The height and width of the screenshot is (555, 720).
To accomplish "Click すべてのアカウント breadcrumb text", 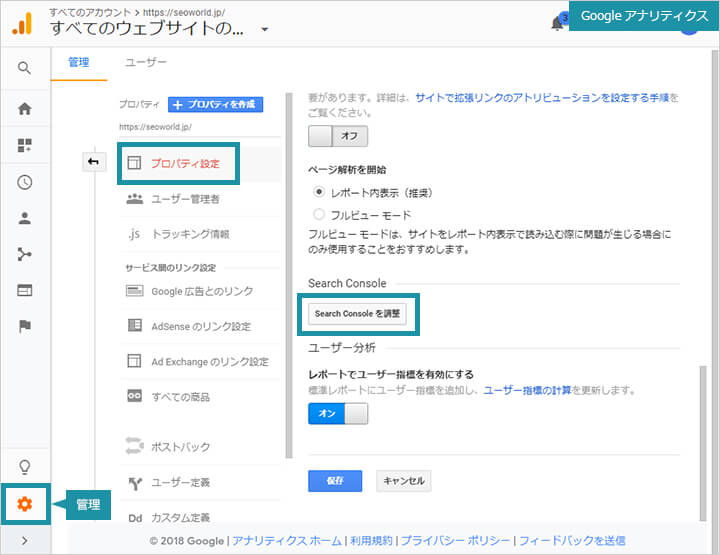I will pos(90,12).
